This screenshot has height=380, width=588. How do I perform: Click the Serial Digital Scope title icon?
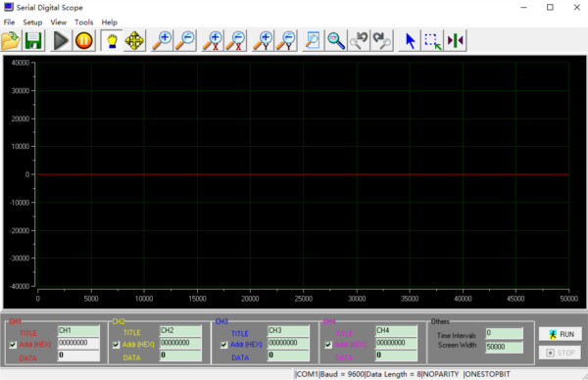tap(8, 7)
